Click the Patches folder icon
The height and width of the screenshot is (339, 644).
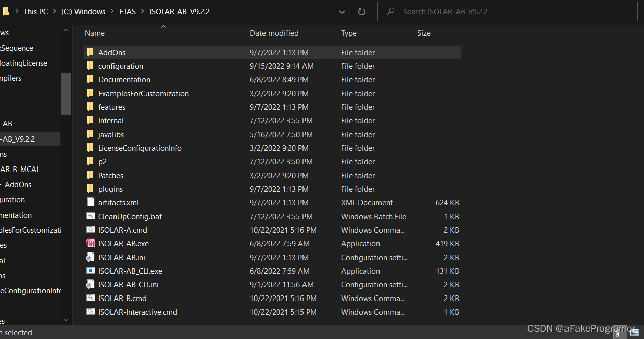pyautogui.click(x=90, y=175)
